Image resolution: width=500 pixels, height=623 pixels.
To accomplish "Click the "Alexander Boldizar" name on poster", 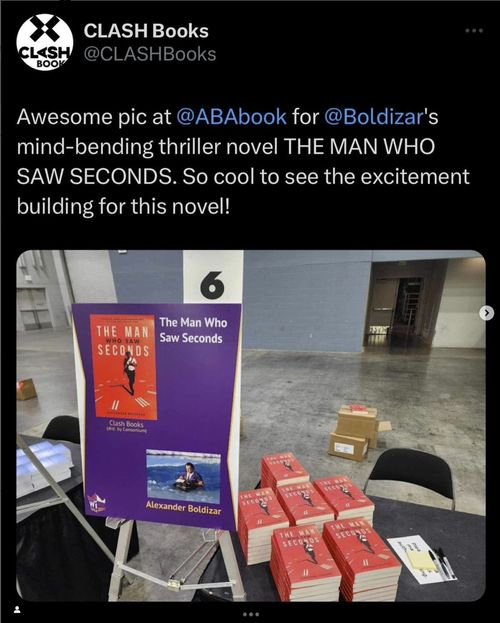I will click(183, 508).
